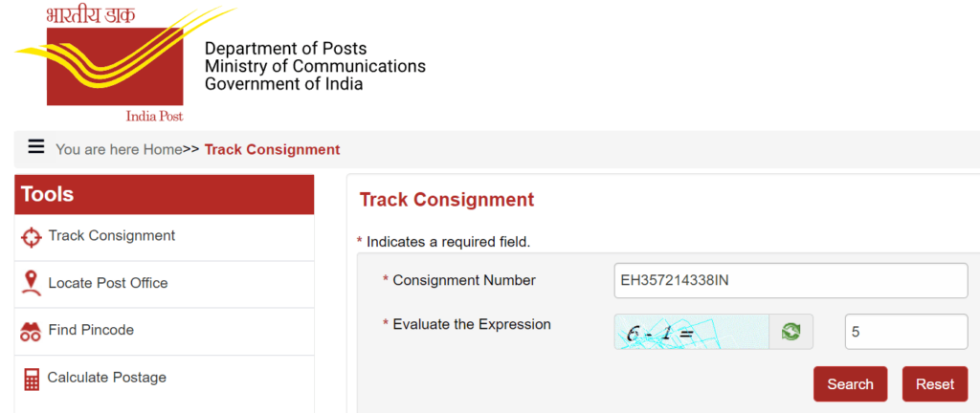This screenshot has width=980, height=413.
Task: Click the Tools panel header
Action: click(164, 195)
